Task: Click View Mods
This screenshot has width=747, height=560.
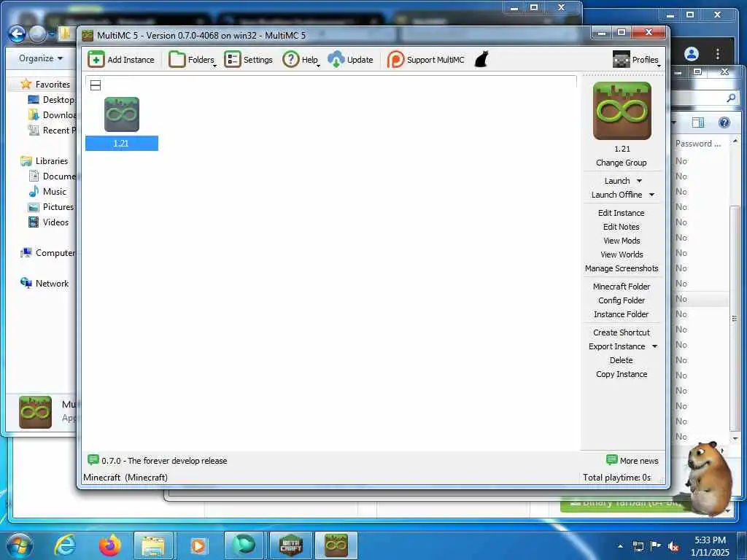Action: click(x=622, y=241)
